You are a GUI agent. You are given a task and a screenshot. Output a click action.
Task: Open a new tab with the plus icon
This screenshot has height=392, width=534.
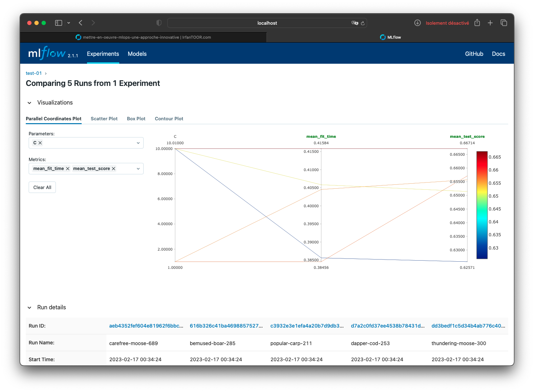tap(490, 23)
